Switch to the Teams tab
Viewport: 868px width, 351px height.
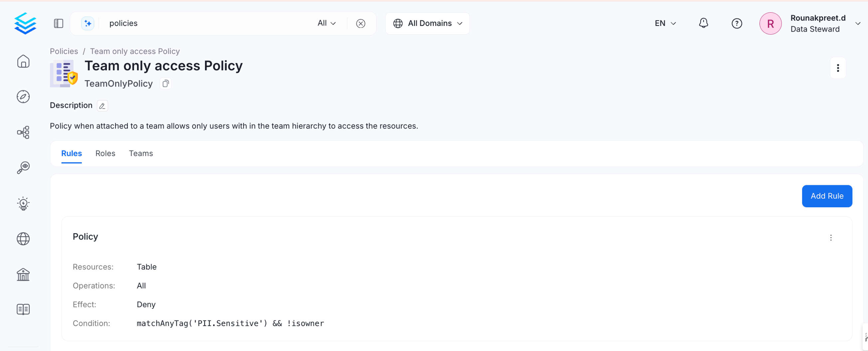(x=141, y=153)
